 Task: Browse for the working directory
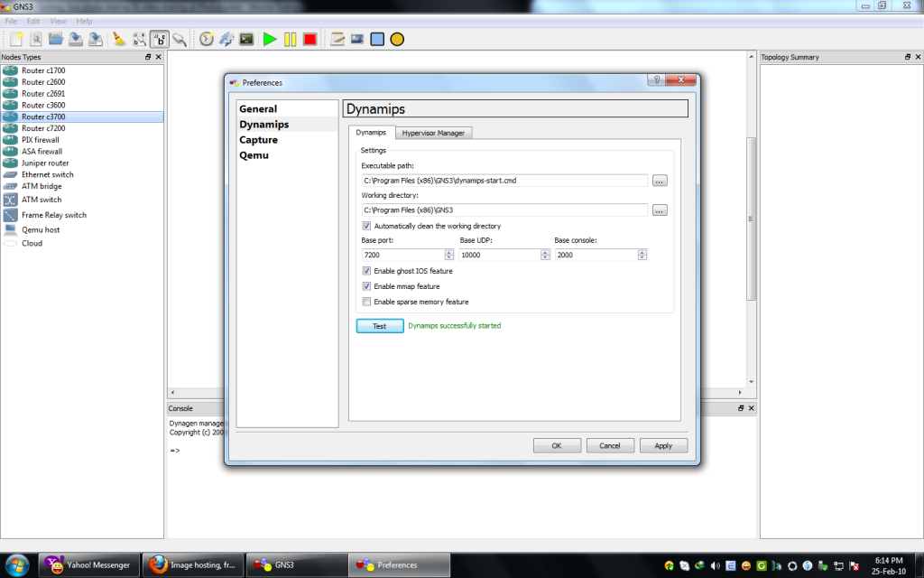pyautogui.click(x=660, y=210)
